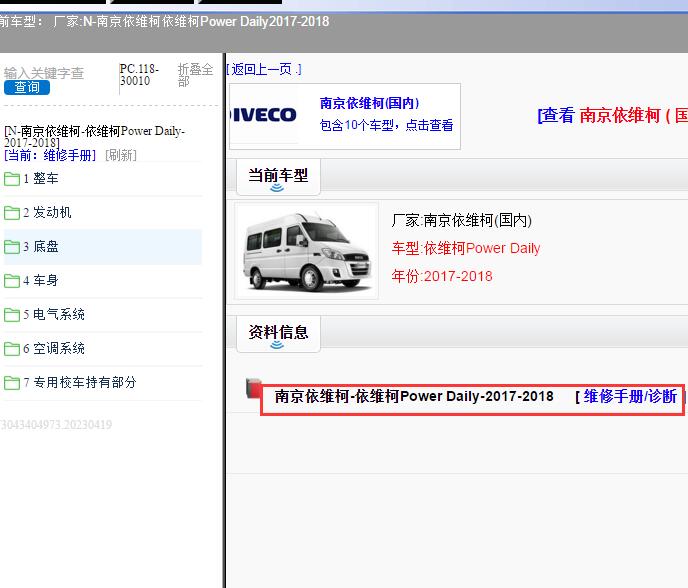Expand the 1 整车 tree item

tap(103, 179)
